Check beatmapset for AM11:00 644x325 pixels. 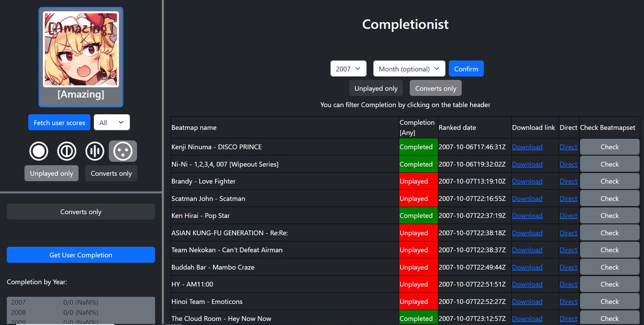pyautogui.click(x=610, y=284)
